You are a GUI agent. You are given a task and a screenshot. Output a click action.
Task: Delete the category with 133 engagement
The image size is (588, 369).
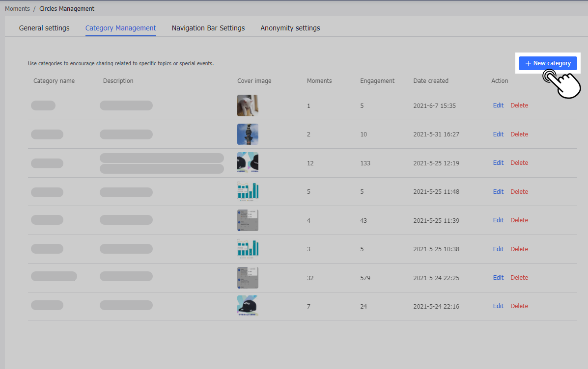(x=519, y=163)
